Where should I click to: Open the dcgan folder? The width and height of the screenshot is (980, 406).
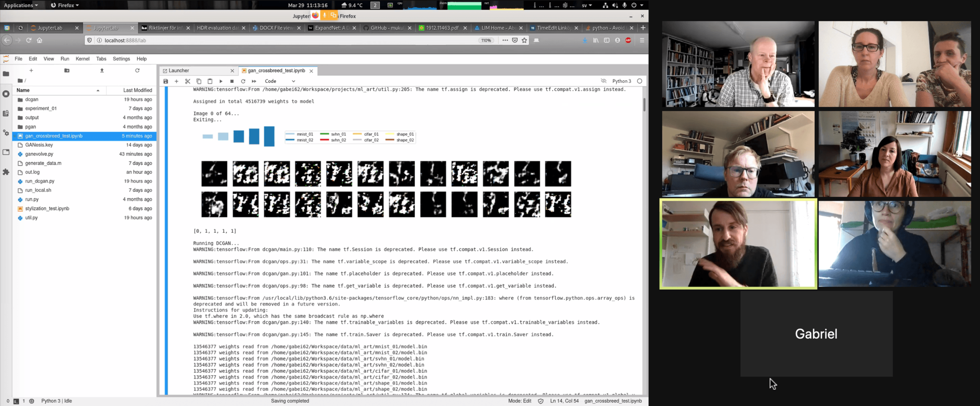coord(32,100)
